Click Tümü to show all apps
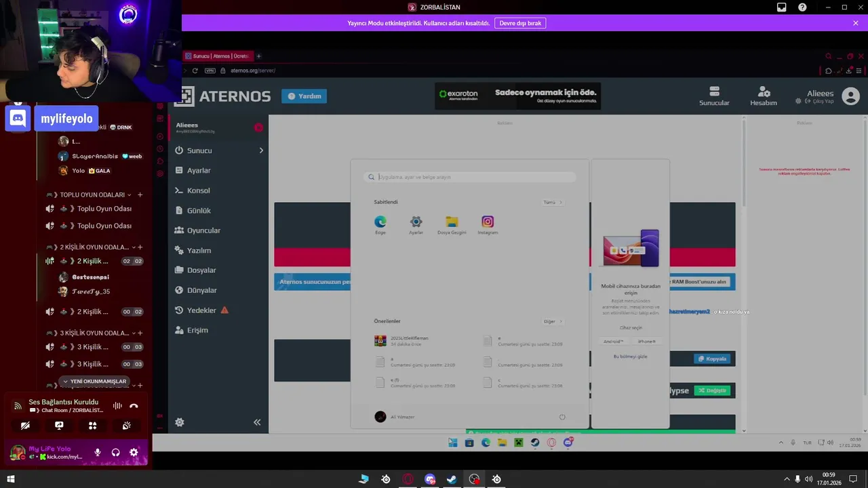This screenshot has width=868, height=488. [553, 202]
